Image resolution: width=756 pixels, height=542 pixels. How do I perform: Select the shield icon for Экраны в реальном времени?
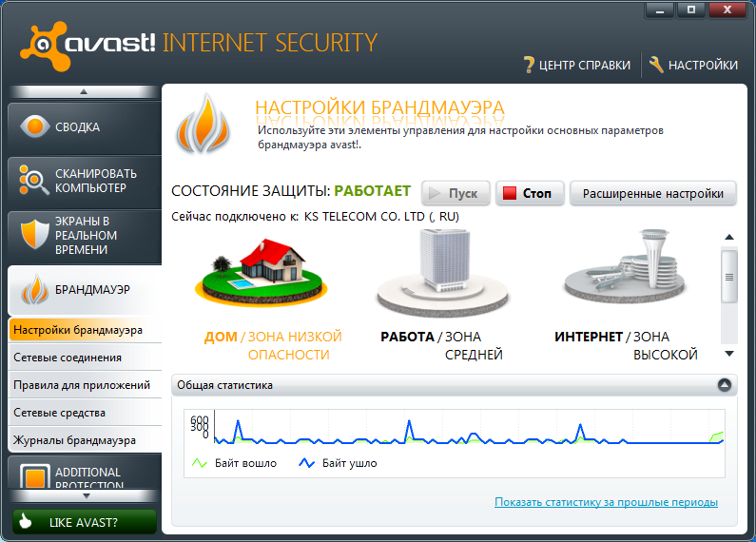[x=35, y=234]
